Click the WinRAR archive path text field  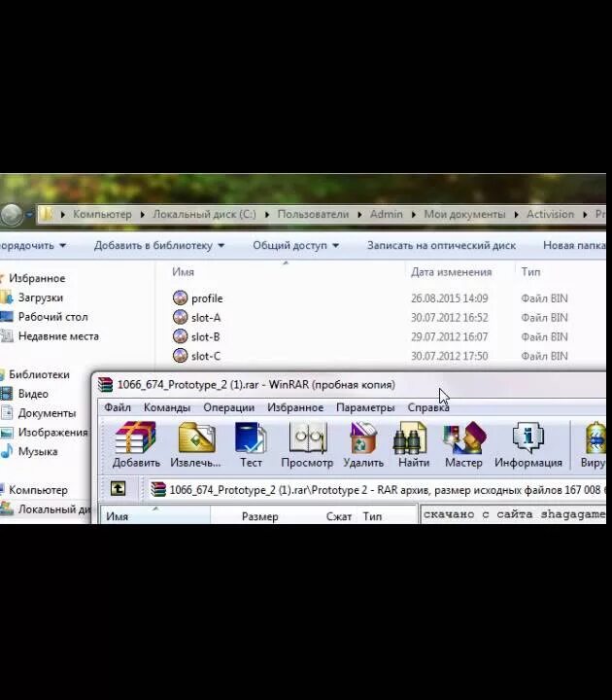pos(377,490)
